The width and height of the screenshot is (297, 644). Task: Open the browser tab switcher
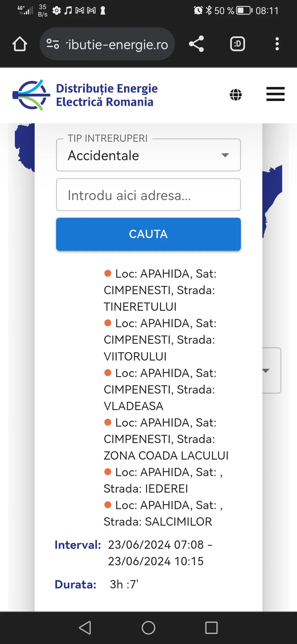click(237, 44)
